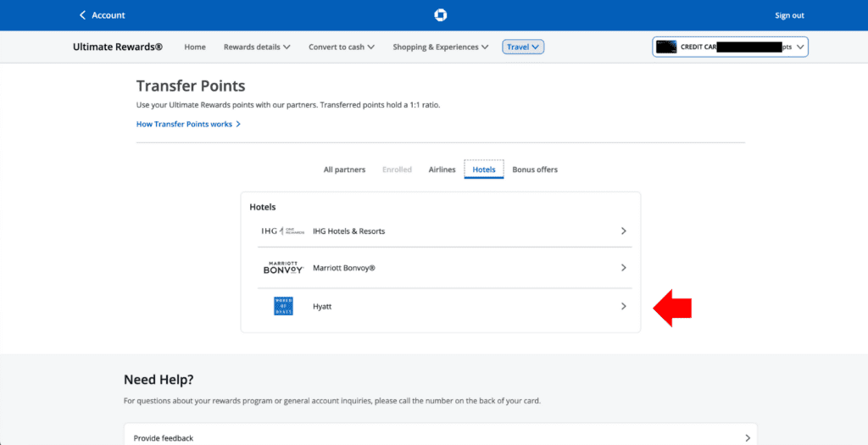Select IHG Hotels & Resorts text
The image size is (868, 445).
(348, 231)
